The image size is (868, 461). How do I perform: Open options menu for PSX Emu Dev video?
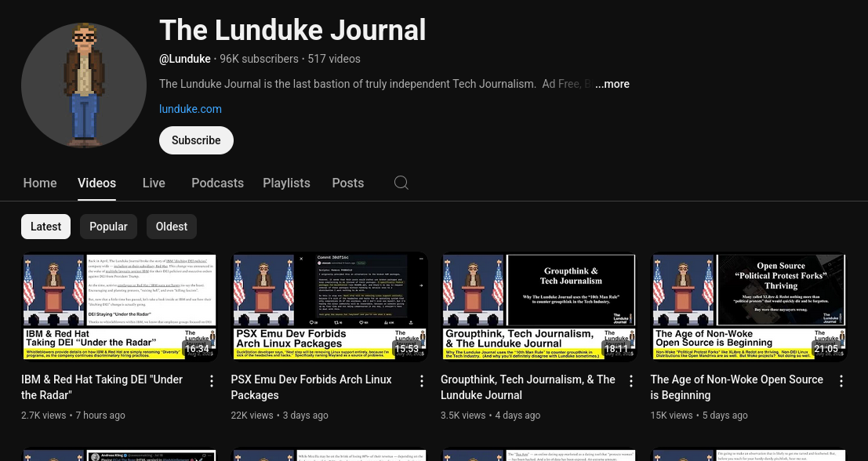pyautogui.click(x=421, y=381)
